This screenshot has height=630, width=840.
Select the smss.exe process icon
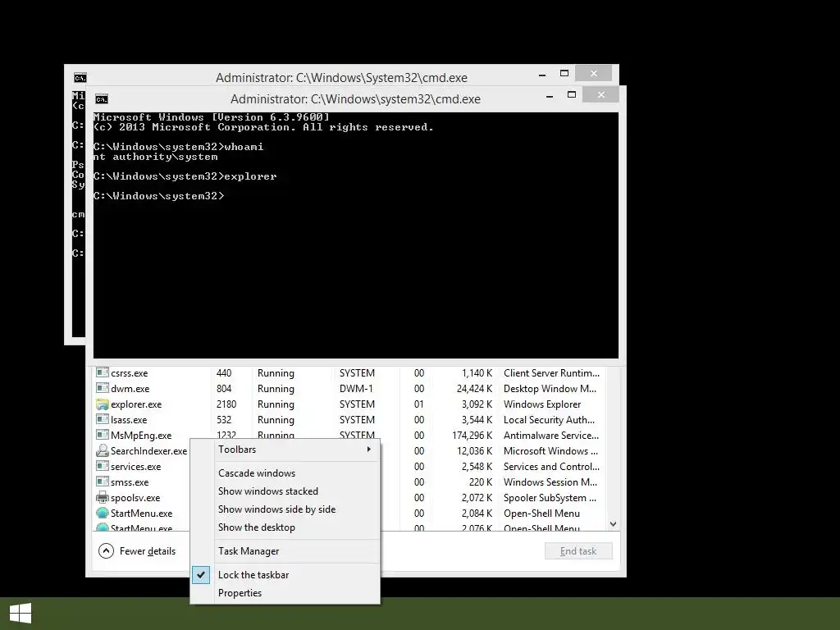[103, 481]
